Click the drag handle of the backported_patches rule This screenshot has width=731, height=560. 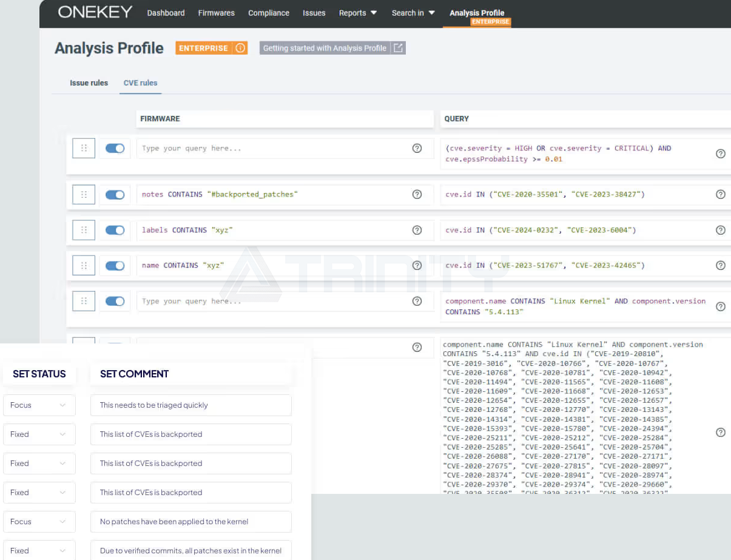tap(84, 195)
